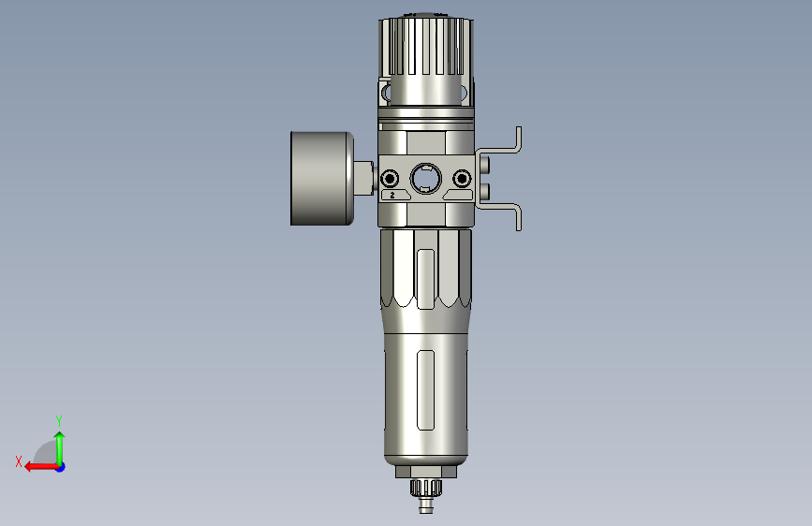
Task: Select the right mounting screw on the body
Action: (462, 179)
